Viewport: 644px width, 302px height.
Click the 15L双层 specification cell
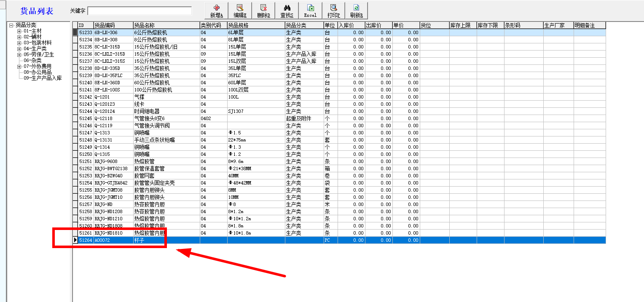click(256, 61)
